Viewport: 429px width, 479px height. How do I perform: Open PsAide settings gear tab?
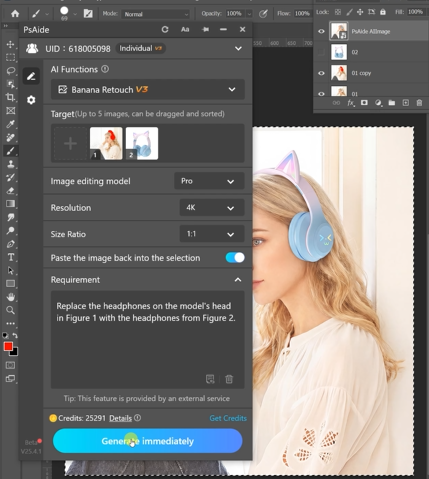[31, 100]
